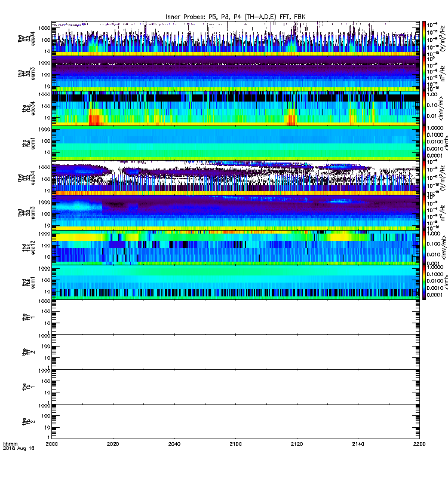Click the thd fbk scm1 color bar
448x478 pixels.
(x=424, y=282)
